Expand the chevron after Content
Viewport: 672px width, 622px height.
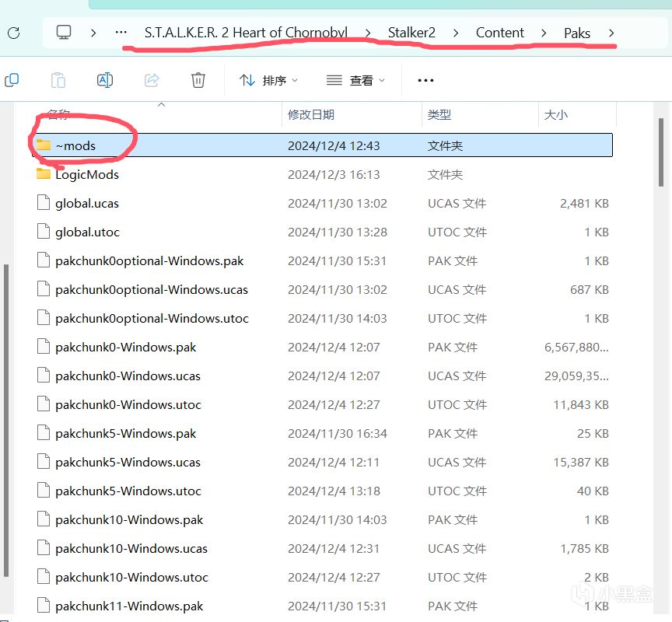[x=544, y=33]
